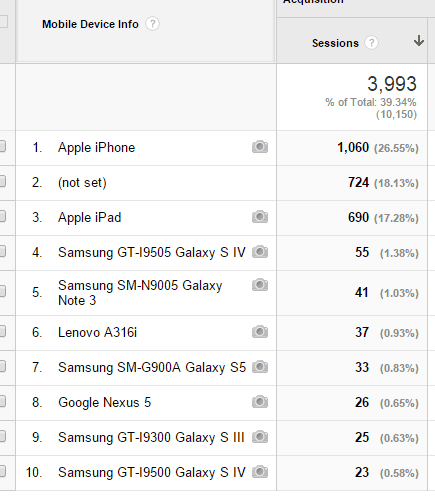View device image for Samsung GT-I9300 Galaxy S III
Screen dimensions: 435x500
point(260,437)
